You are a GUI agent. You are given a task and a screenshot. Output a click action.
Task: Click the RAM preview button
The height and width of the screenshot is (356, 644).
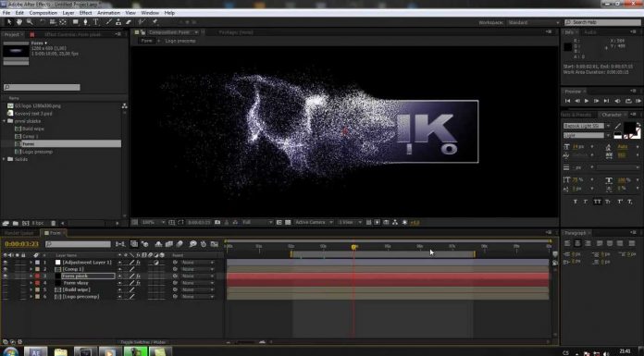click(x=638, y=101)
